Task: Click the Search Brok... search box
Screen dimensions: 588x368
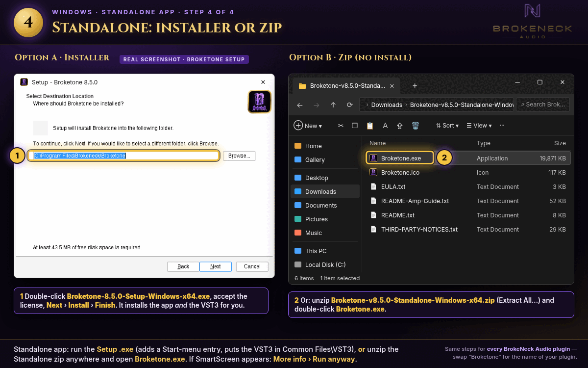Action: [x=542, y=105]
